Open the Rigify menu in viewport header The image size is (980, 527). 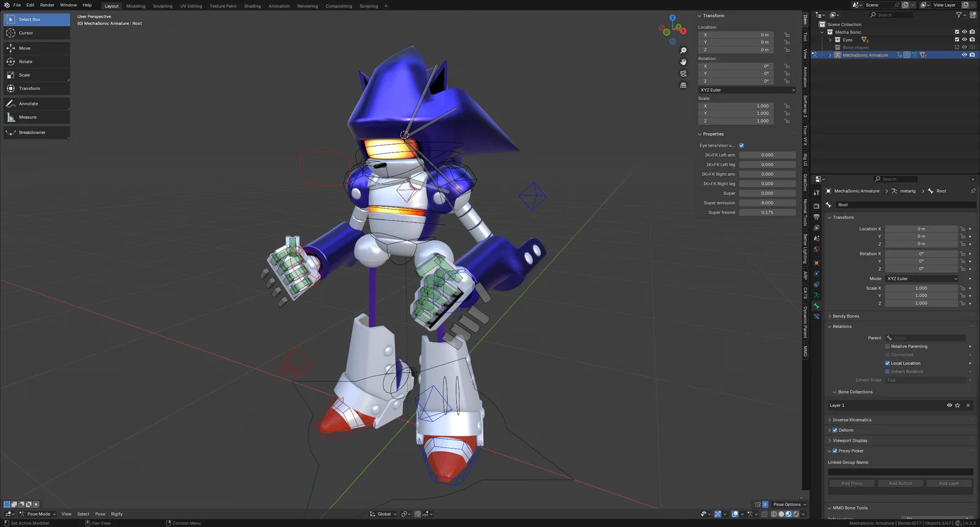click(116, 514)
